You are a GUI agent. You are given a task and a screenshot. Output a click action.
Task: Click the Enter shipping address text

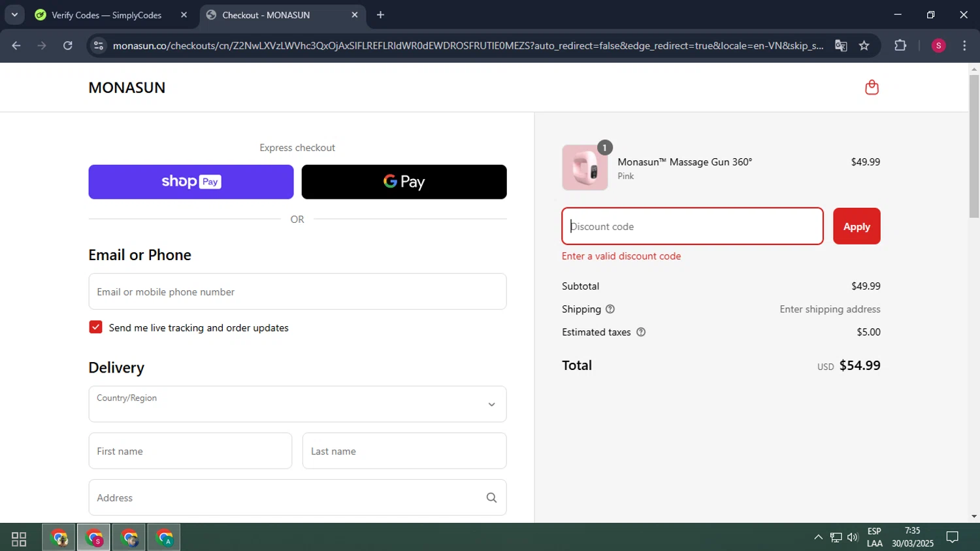click(830, 309)
